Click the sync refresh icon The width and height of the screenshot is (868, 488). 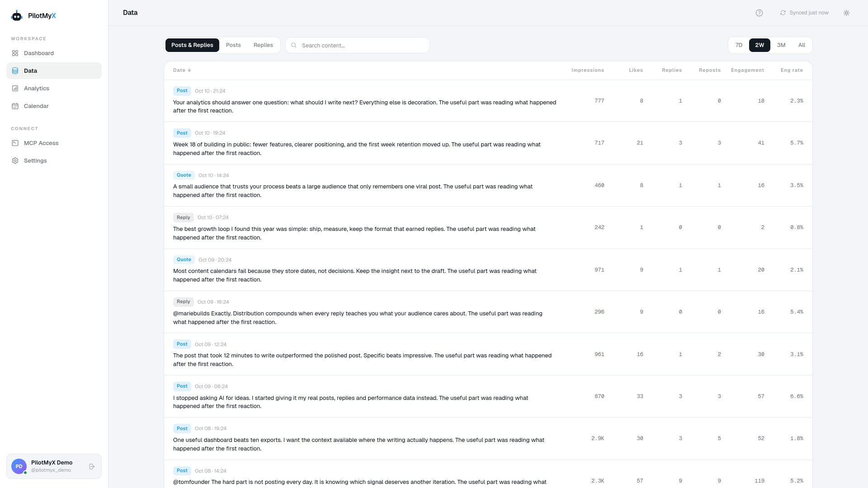click(x=783, y=13)
